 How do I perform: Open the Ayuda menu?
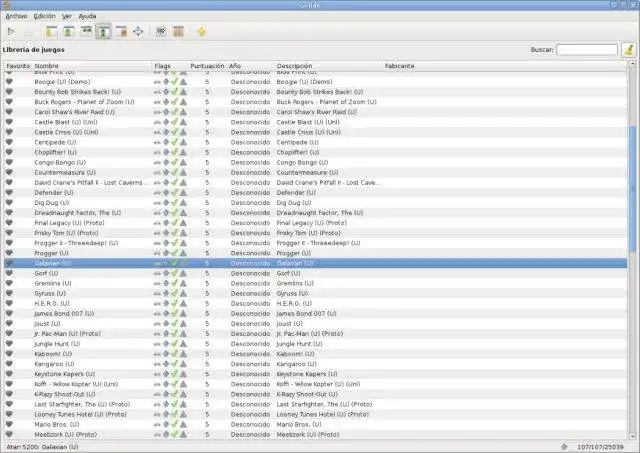click(87, 16)
